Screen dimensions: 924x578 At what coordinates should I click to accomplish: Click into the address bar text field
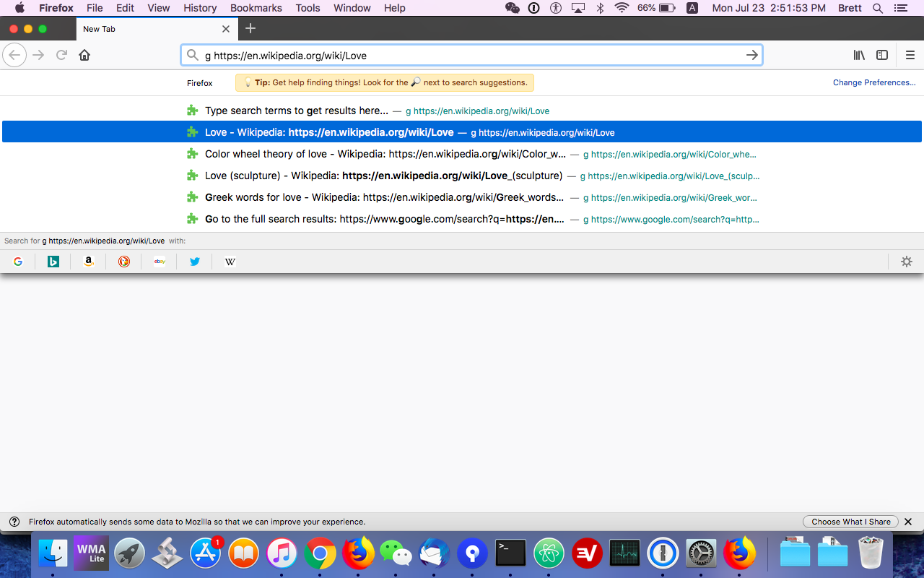(473, 55)
